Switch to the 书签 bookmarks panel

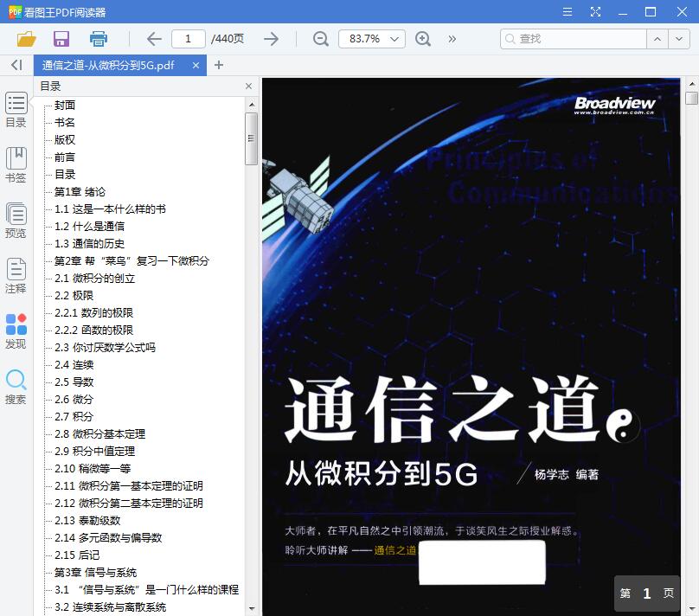(16, 164)
